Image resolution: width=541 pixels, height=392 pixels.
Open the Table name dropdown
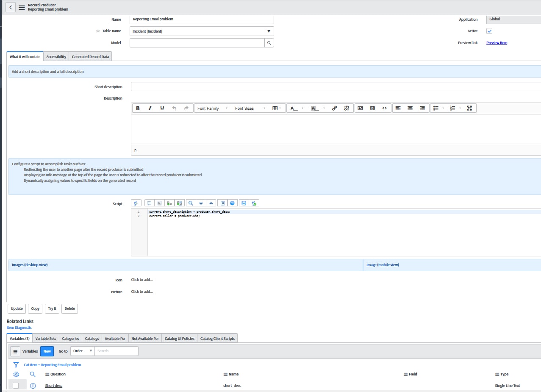[202, 31]
